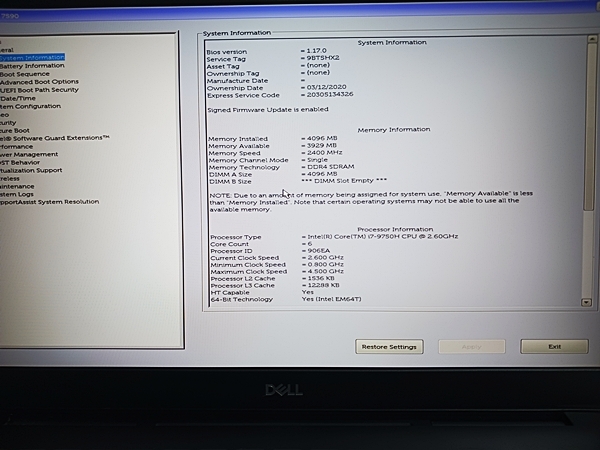Select Intel Software Guard Extensions
This screenshot has width=600, height=450.
55,138
